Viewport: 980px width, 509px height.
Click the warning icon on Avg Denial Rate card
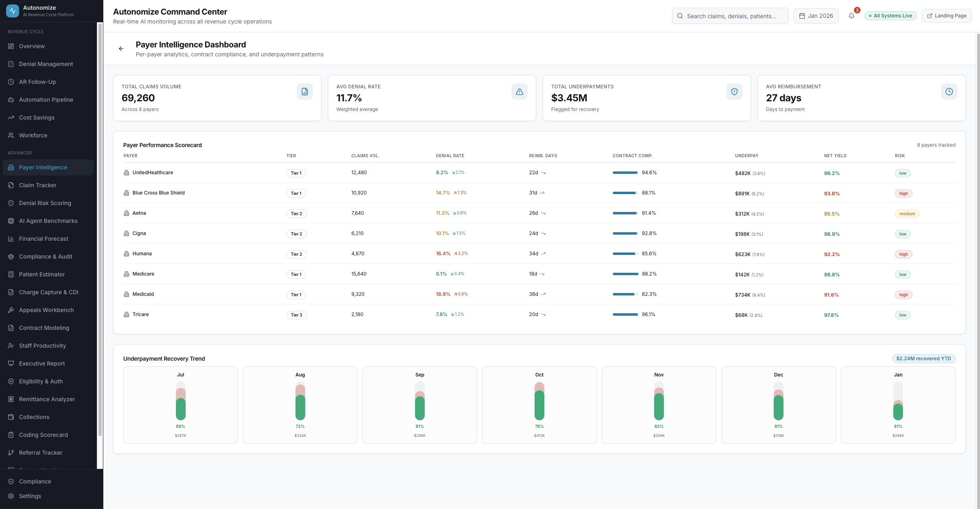coord(520,92)
